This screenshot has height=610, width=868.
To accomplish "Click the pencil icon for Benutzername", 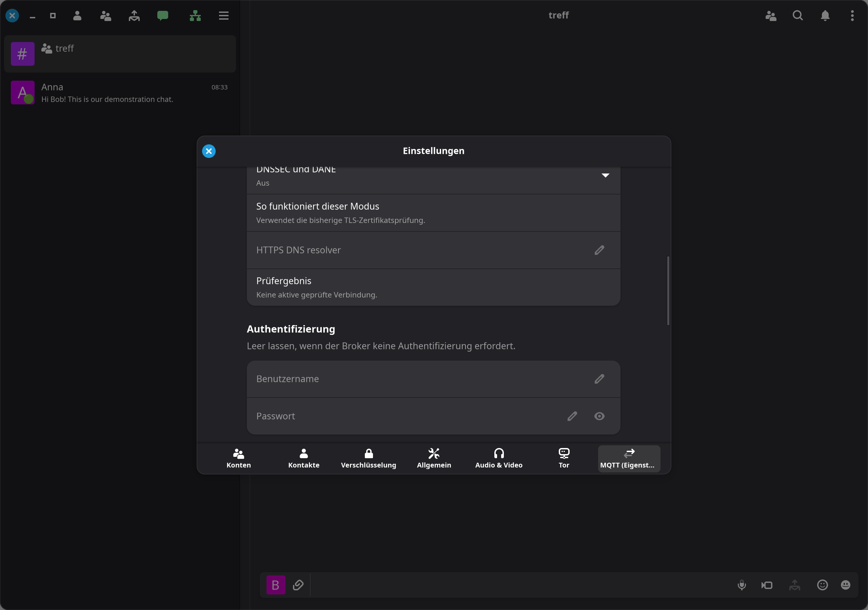I will [x=599, y=379].
